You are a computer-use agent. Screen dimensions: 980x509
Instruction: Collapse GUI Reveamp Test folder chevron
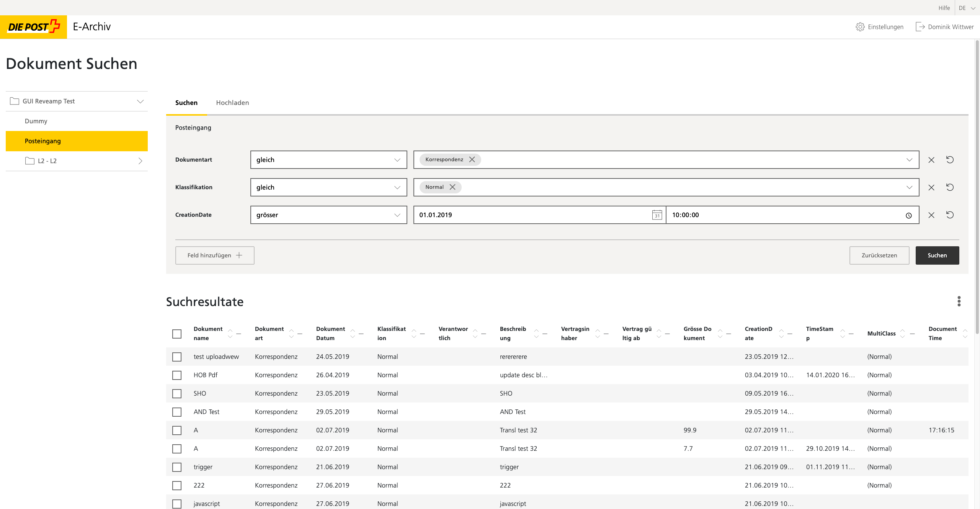coord(140,101)
